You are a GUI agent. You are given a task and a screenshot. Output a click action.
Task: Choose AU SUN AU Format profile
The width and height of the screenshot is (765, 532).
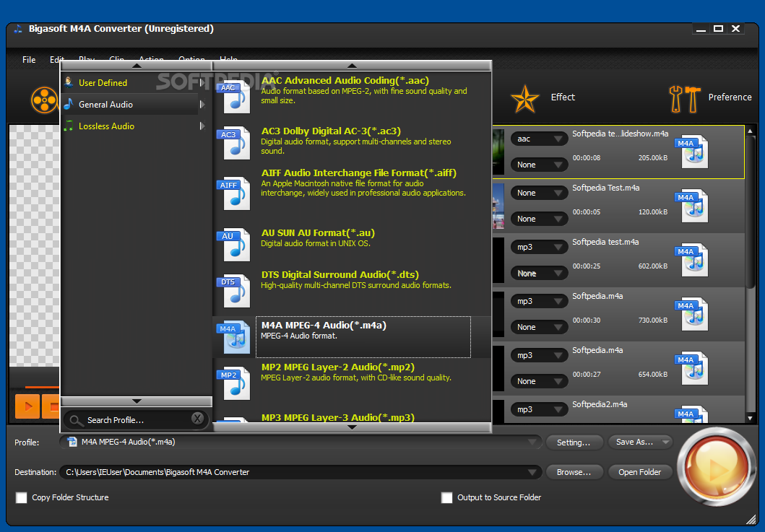point(353,244)
